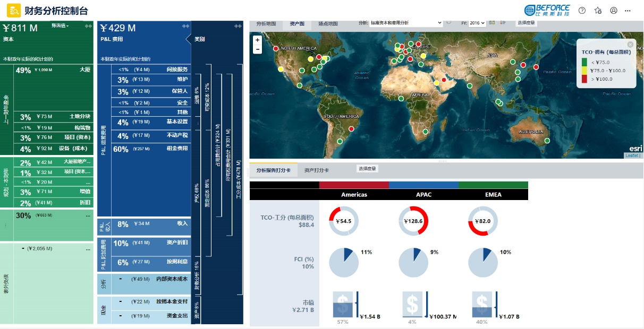Zoom in on the map
The height and width of the screenshot is (329, 644).
[x=257, y=40]
